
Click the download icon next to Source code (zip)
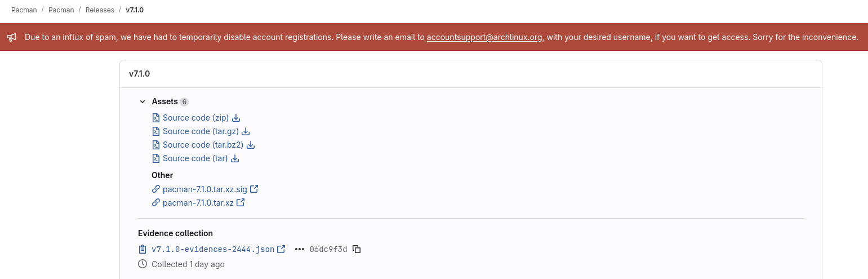(237, 118)
